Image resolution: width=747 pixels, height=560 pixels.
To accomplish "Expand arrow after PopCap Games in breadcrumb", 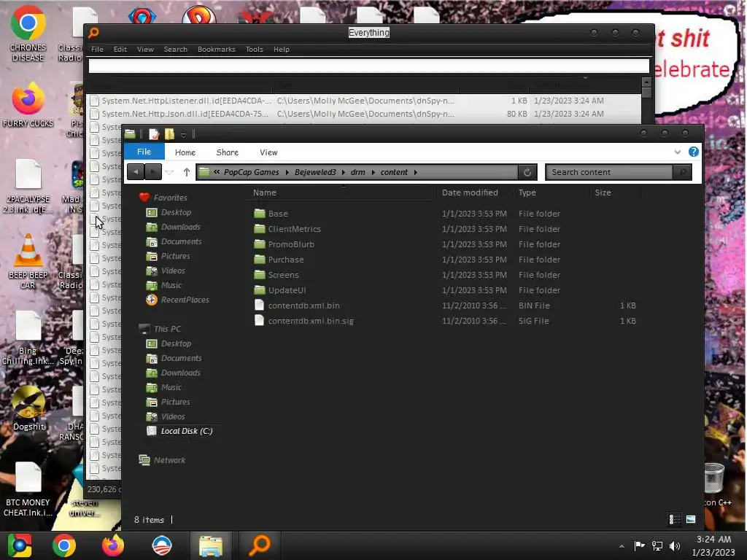I will tap(287, 172).
